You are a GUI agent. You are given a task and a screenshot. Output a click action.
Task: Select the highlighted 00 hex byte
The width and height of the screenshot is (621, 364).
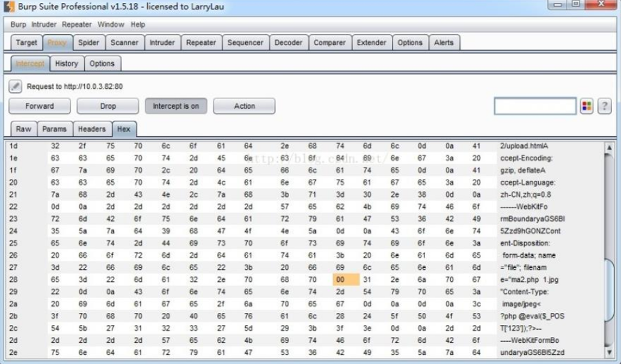(346, 280)
